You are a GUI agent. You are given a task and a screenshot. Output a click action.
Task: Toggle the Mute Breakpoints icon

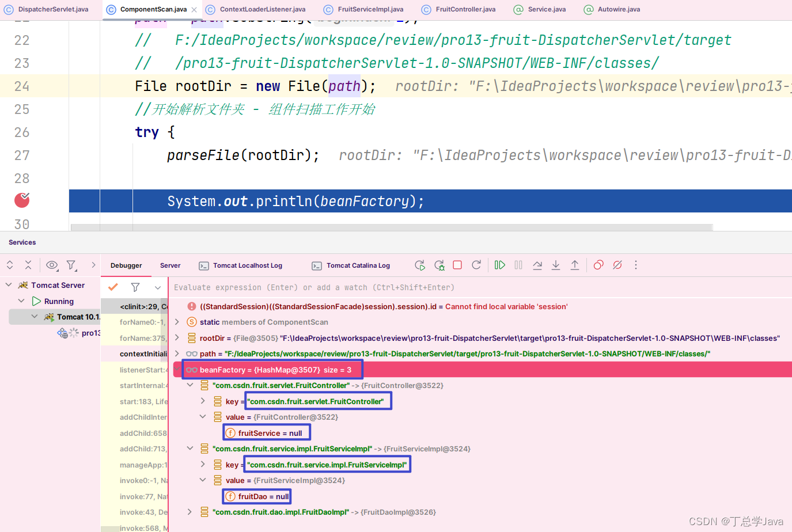617,265
